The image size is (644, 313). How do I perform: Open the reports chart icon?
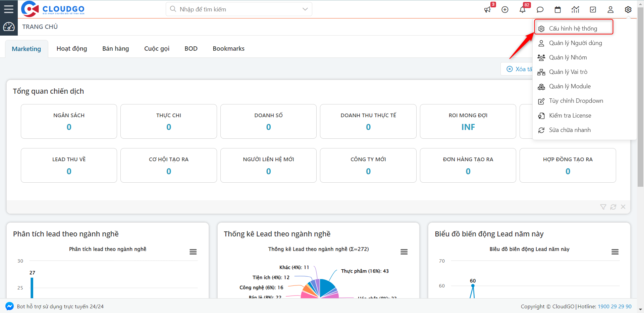click(575, 10)
